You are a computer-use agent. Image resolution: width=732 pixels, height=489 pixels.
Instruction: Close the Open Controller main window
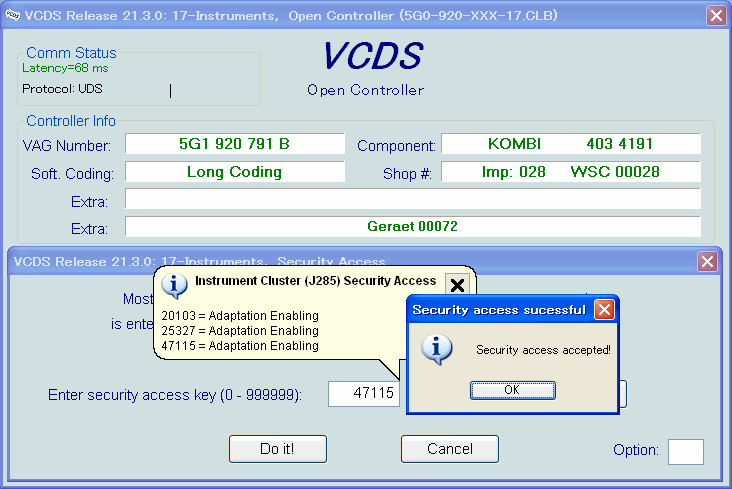716,15
